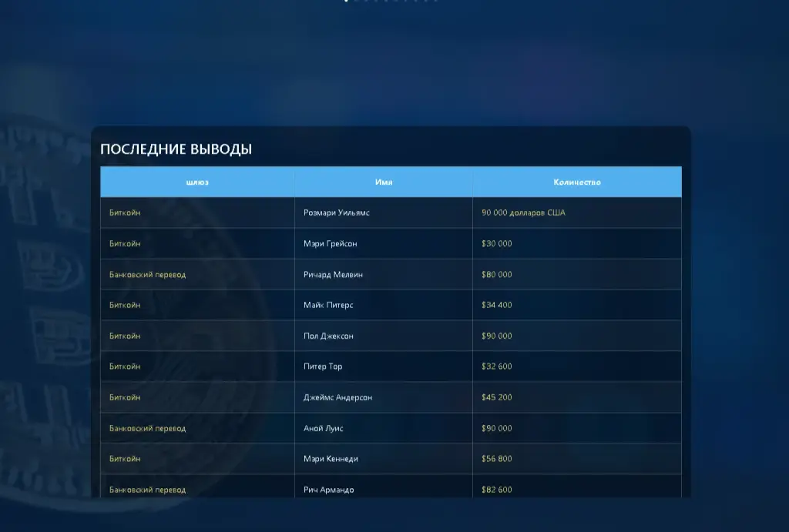This screenshot has height=532, width=789.
Task: Click the name "Розмари Уильямс"
Action: tap(337, 212)
